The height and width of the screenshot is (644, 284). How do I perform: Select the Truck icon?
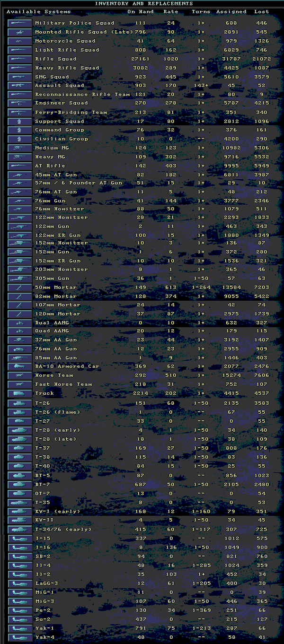coord(19,393)
